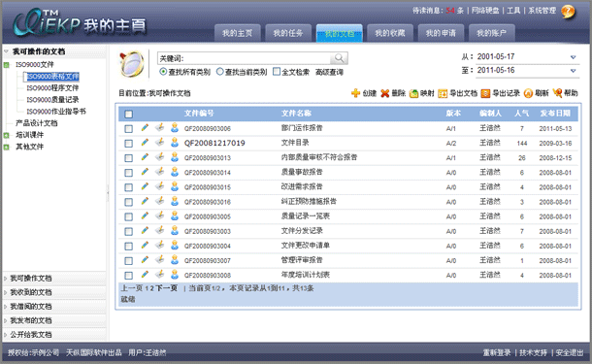Click the user icon for QF20080903013
Viewport: 592px width, 364px height.
pyautogui.click(x=175, y=157)
